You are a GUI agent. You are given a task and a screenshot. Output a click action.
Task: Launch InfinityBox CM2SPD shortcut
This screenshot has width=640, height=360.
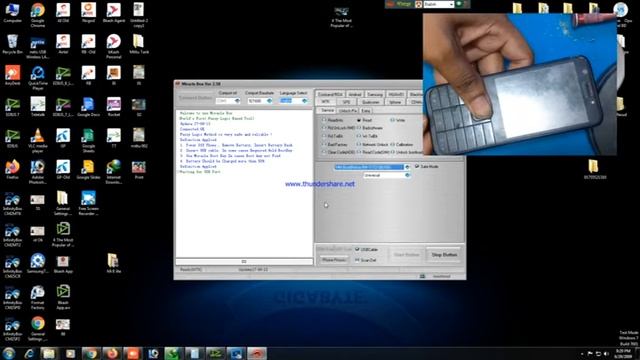(12, 298)
